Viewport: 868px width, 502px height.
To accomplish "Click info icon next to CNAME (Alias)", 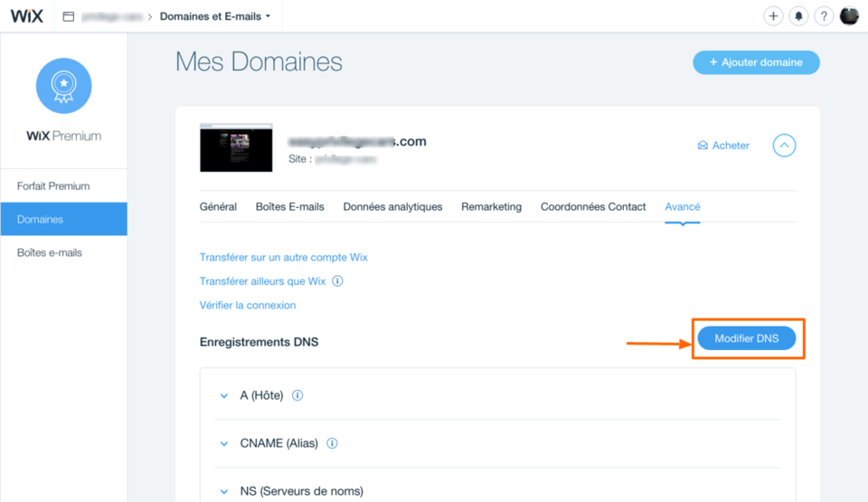I will tap(332, 443).
